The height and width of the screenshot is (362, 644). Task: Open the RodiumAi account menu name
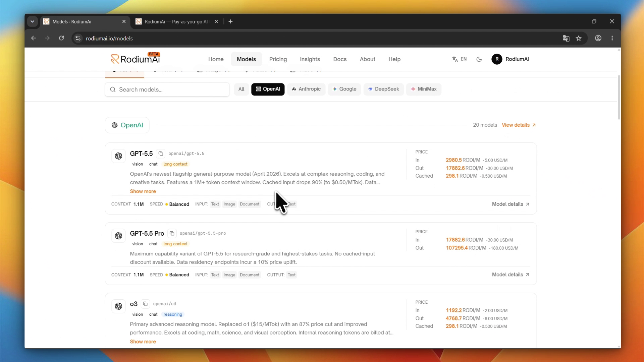(x=517, y=59)
